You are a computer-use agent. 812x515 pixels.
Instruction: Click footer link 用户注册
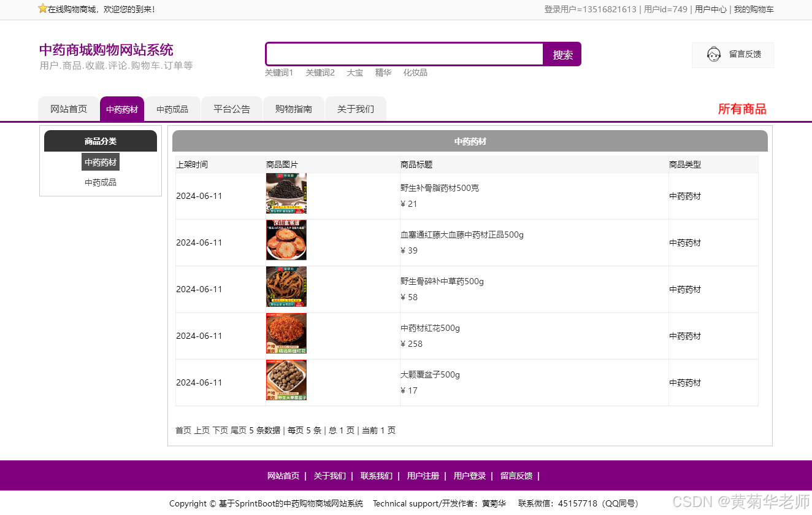(x=423, y=476)
